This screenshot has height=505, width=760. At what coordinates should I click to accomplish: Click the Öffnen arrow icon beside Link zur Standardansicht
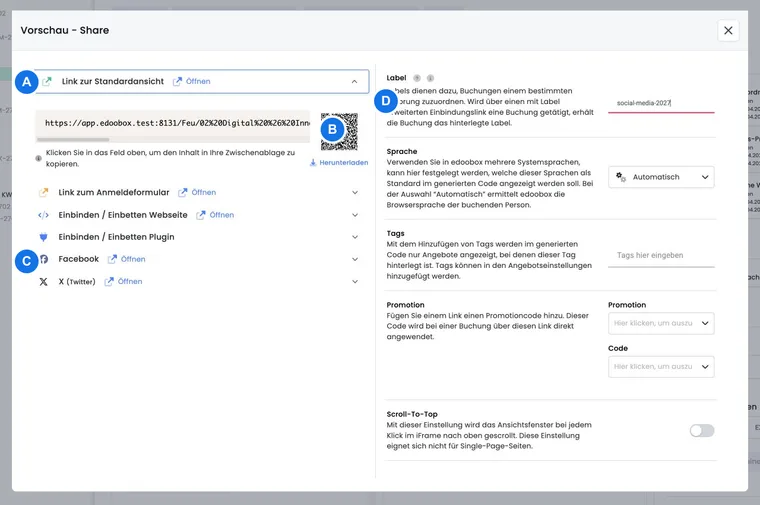coord(177,81)
